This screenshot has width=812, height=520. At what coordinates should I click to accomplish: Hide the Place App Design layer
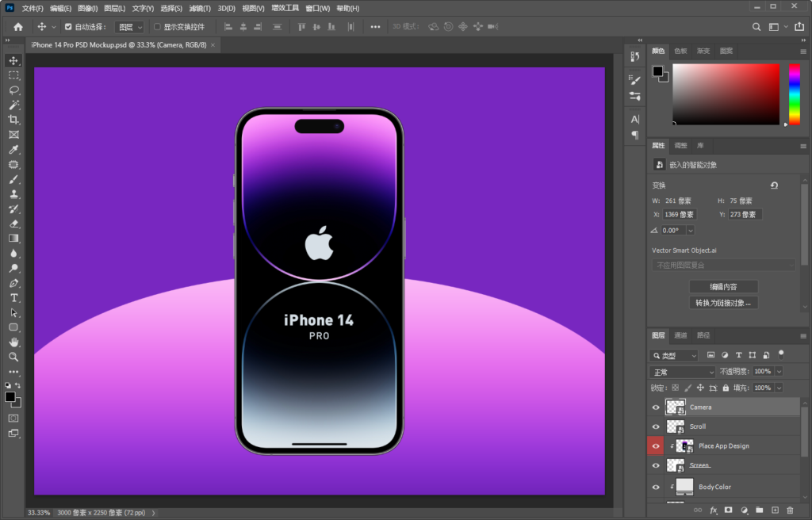click(x=656, y=446)
